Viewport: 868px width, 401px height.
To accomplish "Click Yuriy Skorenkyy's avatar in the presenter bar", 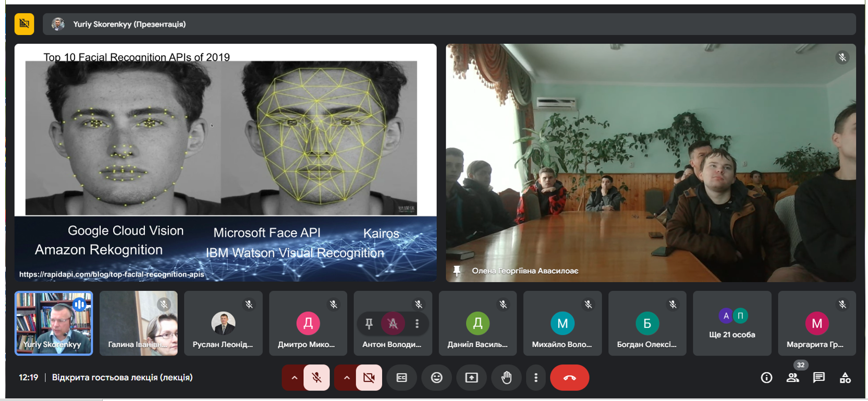I will tap(58, 24).
